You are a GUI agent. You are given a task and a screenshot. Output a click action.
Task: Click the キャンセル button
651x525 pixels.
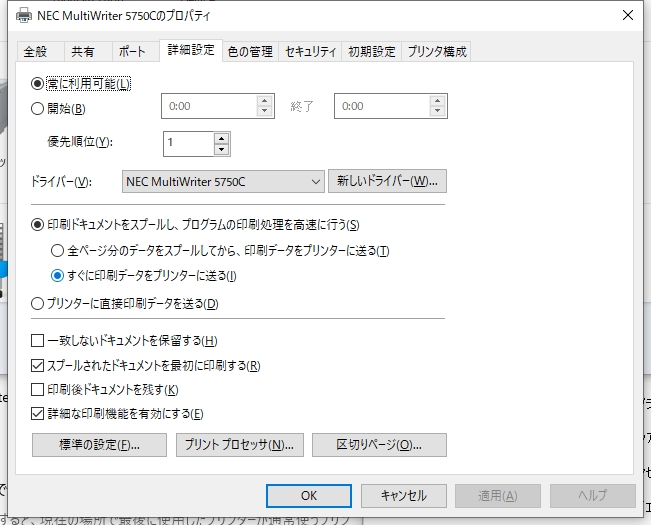click(x=404, y=496)
